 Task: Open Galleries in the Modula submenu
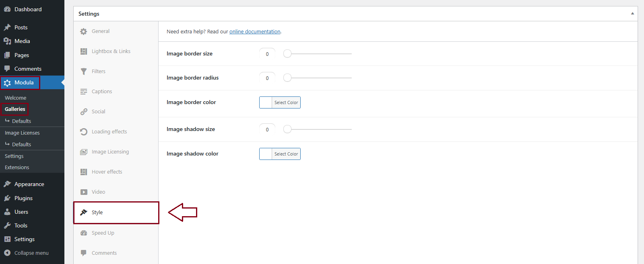point(15,109)
